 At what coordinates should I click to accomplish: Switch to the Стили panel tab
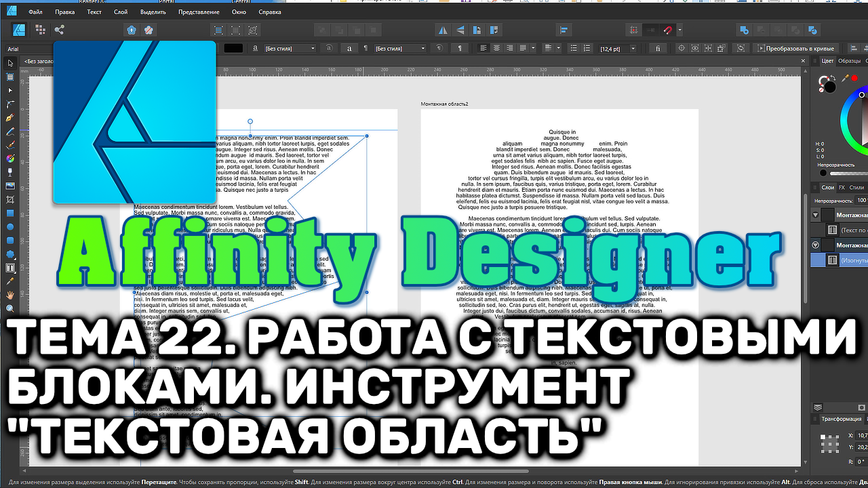coord(857,187)
